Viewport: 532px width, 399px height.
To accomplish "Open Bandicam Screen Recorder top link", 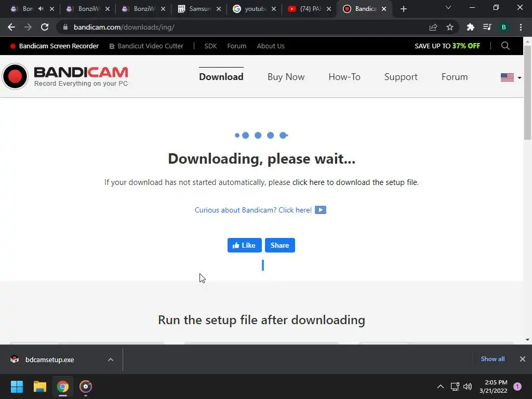I will [55, 46].
